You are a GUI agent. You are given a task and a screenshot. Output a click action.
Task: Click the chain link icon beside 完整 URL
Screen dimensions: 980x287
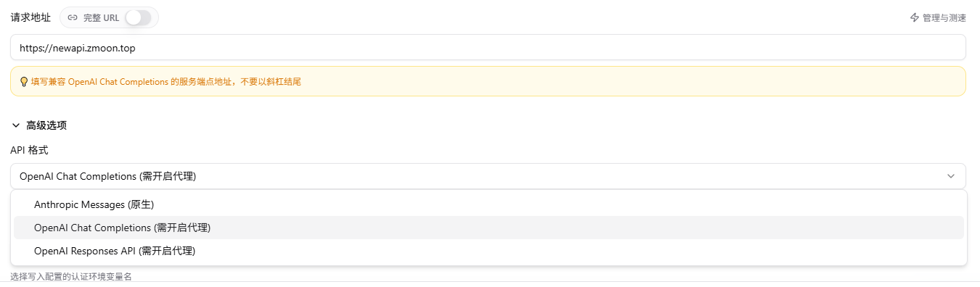click(x=73, y=17)
